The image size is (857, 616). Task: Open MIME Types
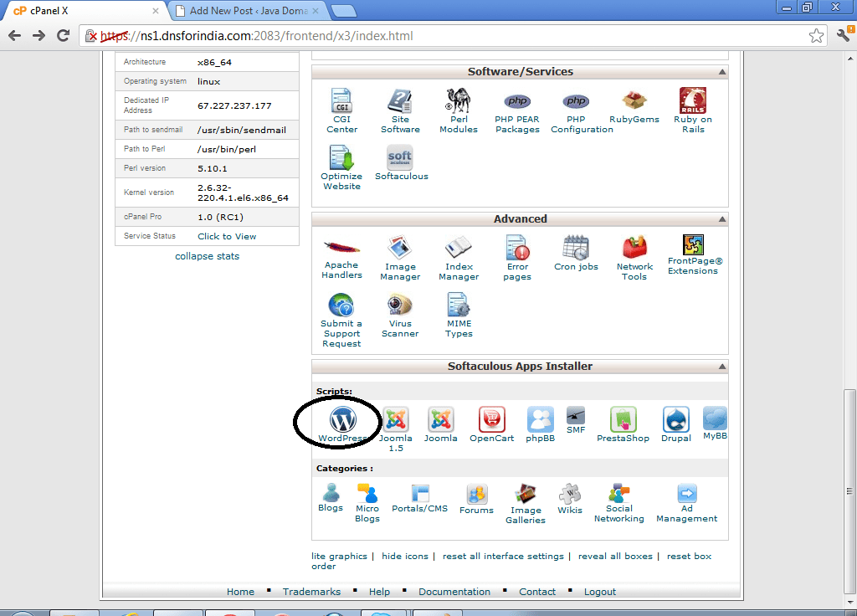coord(459,316)
